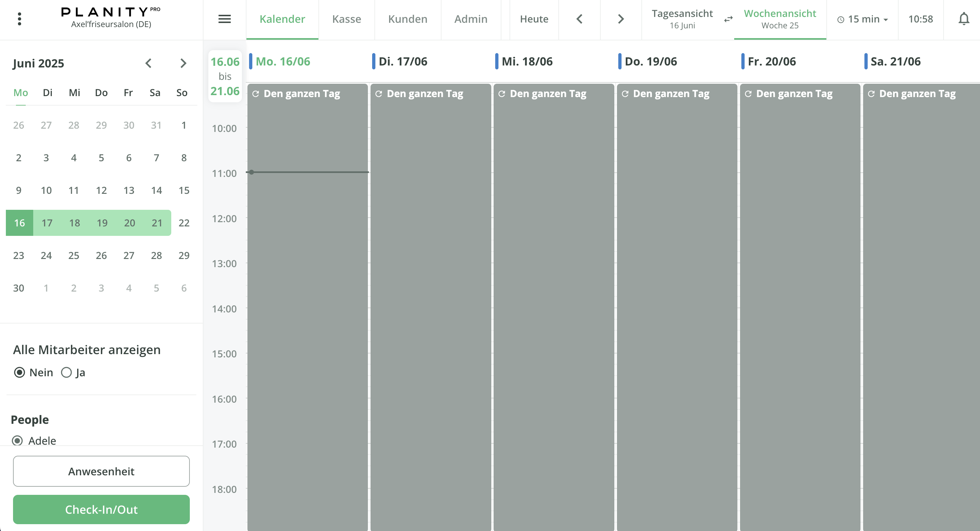Select Nein for show all employees
The width and height of the screenshot is (980, 531).
pos(20,372)
